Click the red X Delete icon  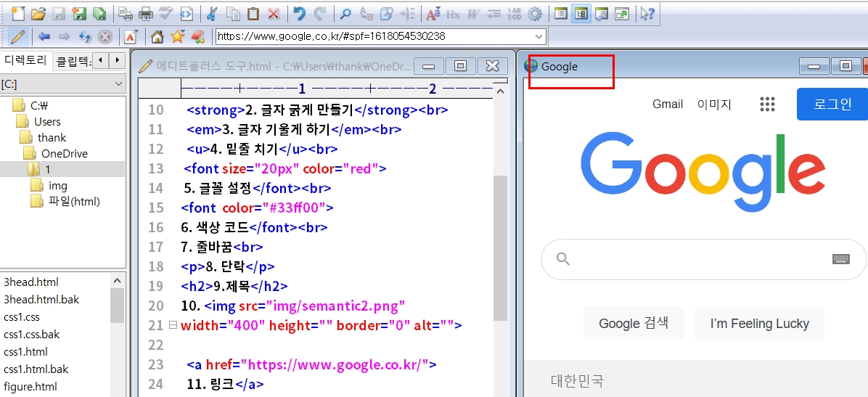tap(274, 14)
